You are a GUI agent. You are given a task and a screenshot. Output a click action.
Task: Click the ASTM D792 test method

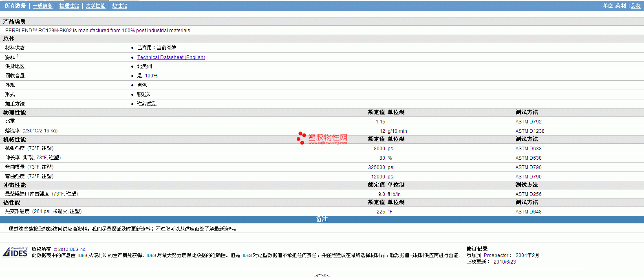click(529, 122)
